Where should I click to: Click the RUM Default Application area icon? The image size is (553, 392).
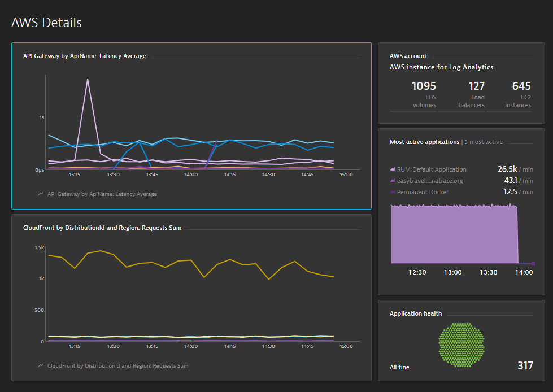coord(392,169)
